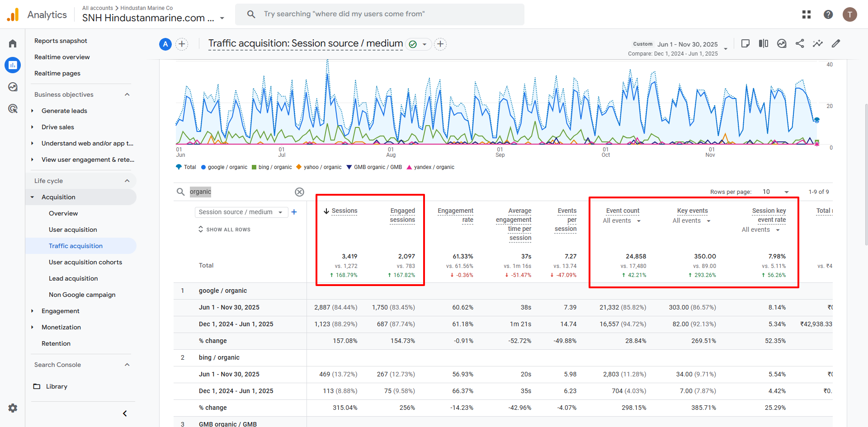Click the Analytics logo

37,14
